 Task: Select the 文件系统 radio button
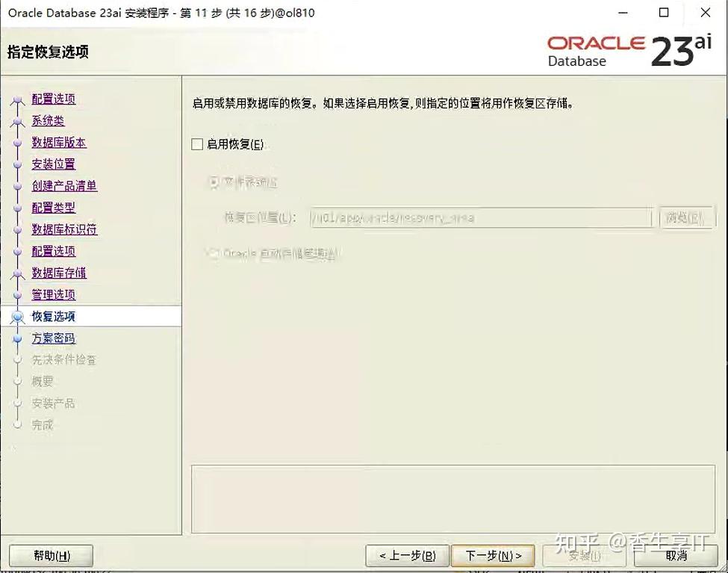(213, 183)
